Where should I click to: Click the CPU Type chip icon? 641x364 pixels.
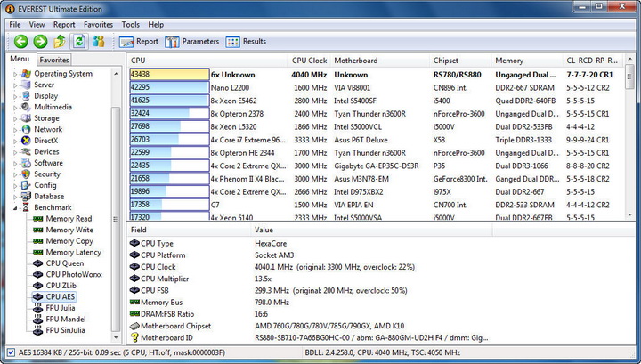pos(135,243)
